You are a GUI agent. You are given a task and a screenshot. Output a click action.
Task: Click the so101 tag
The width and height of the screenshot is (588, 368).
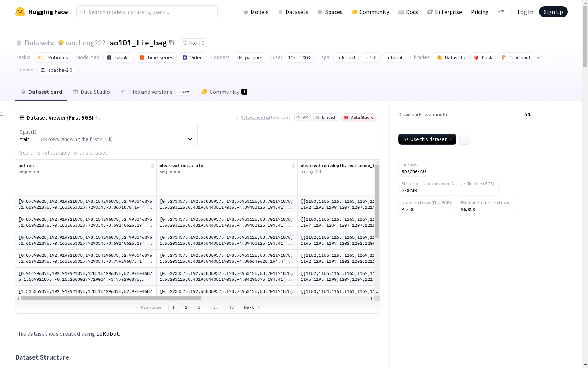click(x=370, y=57)
